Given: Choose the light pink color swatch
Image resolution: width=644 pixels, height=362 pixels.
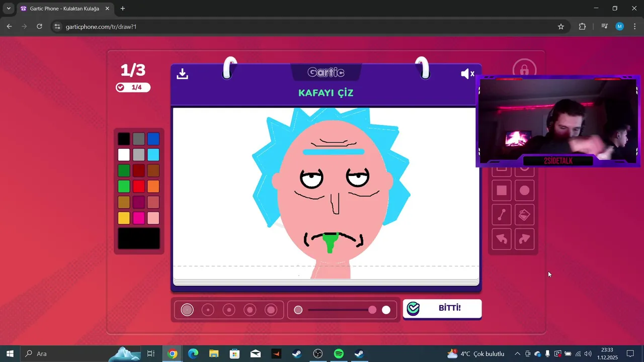Looking at the screenshot, I should pyautogui.click(x=153, y=218).
